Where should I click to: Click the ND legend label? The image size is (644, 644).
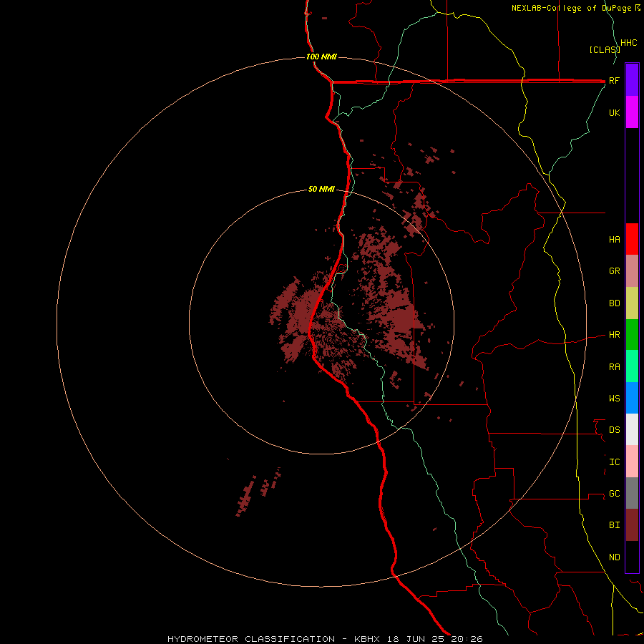coord(615,557)
